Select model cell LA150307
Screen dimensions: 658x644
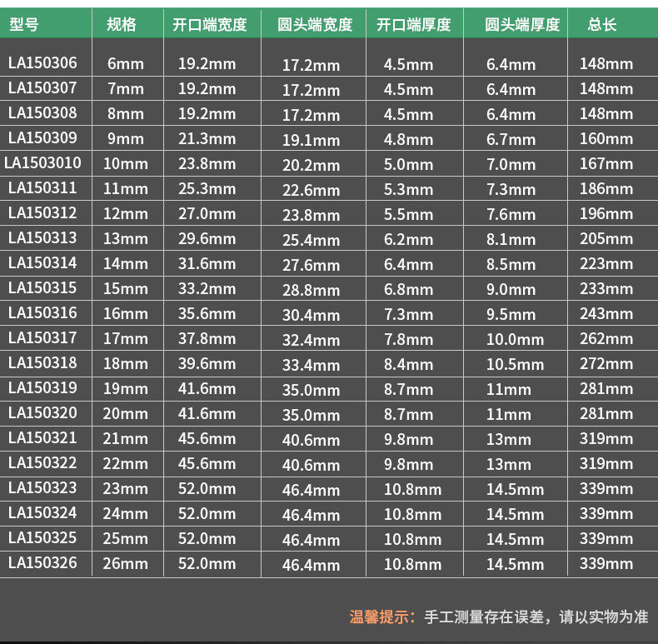42,87
